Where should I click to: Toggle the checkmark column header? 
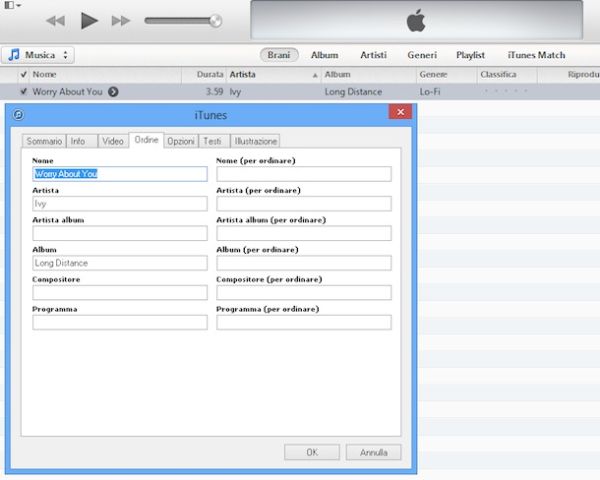click(x=24, y=74)
